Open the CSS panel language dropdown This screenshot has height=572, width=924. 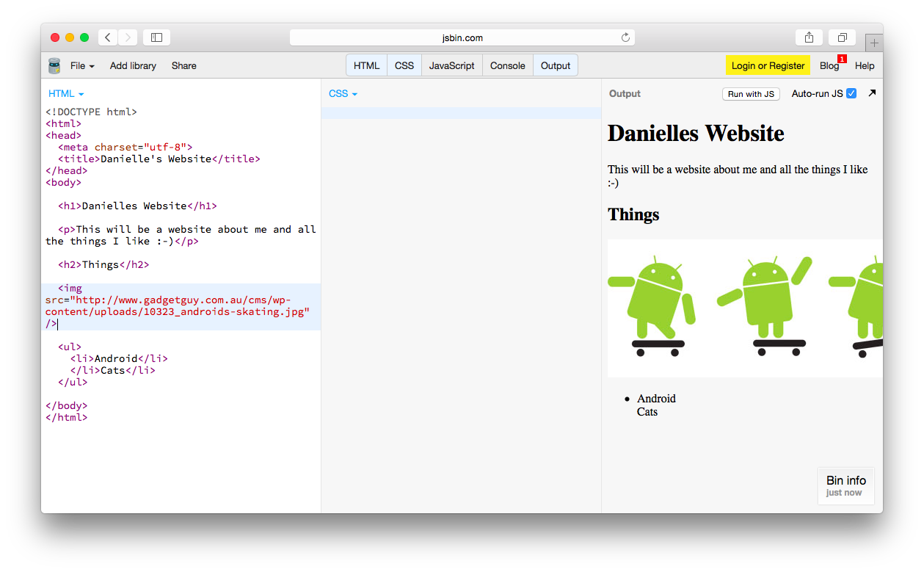tap(343, 93)
